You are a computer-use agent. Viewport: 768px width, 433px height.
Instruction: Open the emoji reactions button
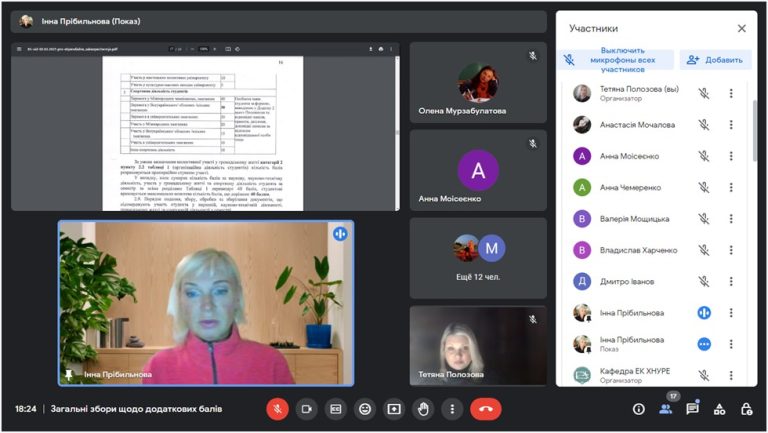click(365, 409)
